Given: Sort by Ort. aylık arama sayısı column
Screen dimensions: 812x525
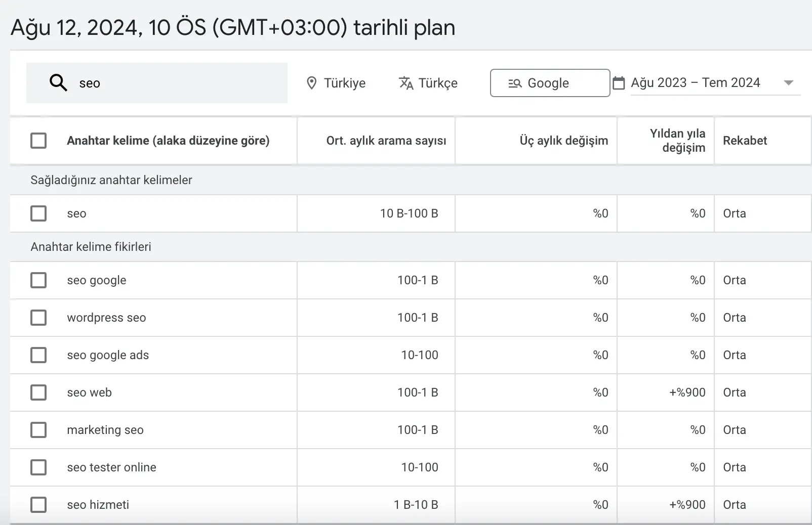Looking at the screenshot, I should (x=386, y=141).
